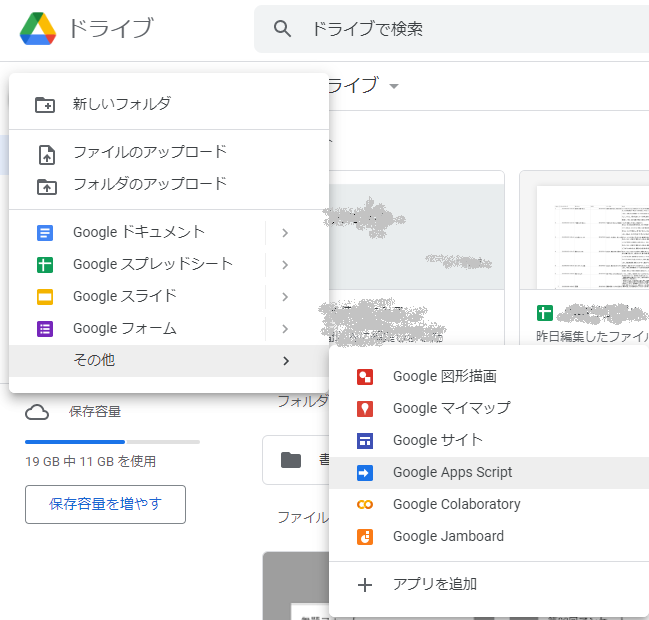
Task: Select Google サイト
Action: click(x=489, y=440)
